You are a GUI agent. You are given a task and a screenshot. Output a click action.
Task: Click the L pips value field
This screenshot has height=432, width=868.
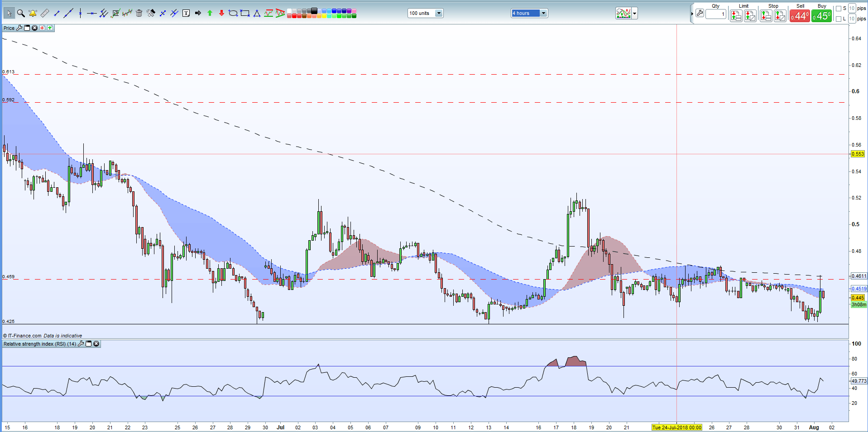[852, 19]
